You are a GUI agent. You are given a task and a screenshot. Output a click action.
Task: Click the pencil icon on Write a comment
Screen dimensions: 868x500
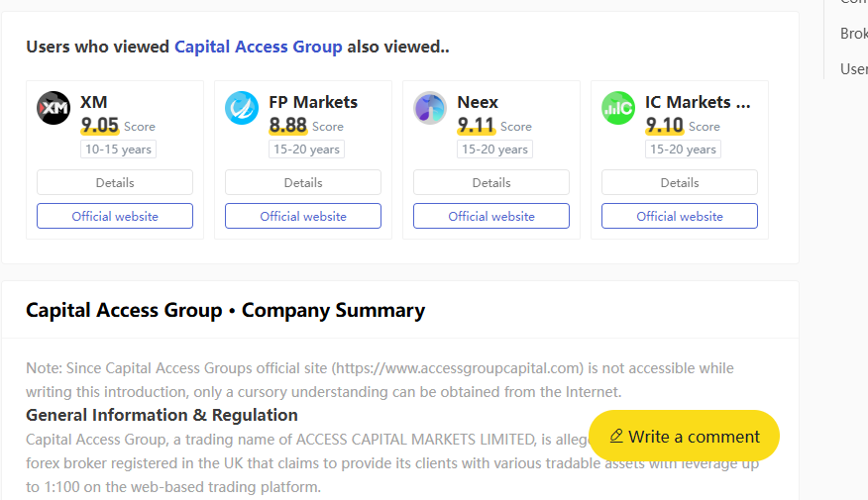[x=616, y=436]
